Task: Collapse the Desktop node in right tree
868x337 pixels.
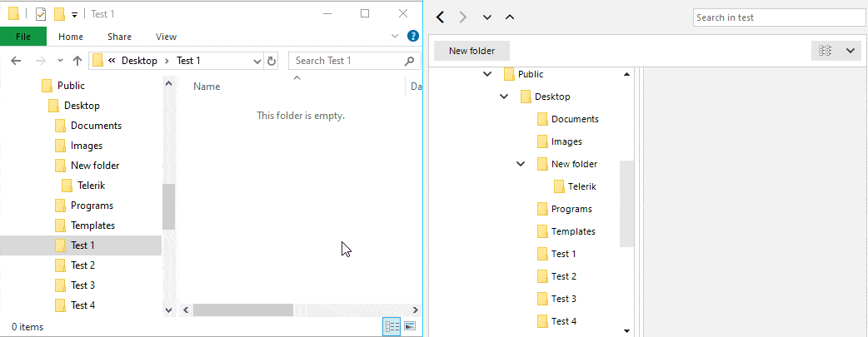Action: pos(504,97)
